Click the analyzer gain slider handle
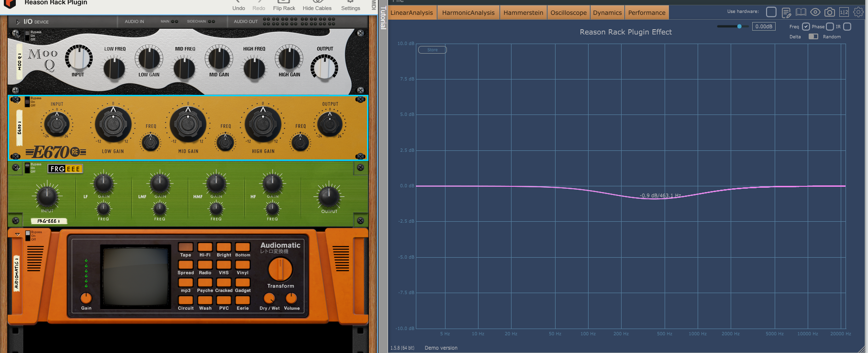Image resolution: width=868 pixels, height=353 pixels. [x=739, y=26]
